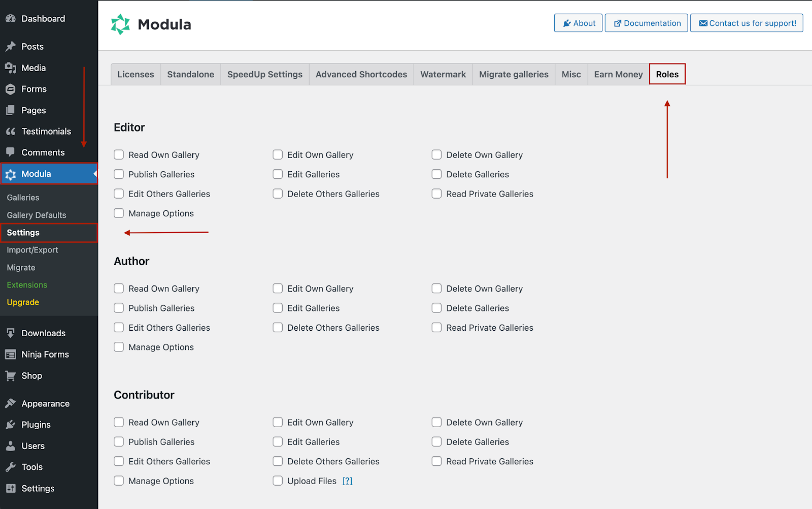
Task: Open Import/Export submenu item
Action: click(32, 250)
